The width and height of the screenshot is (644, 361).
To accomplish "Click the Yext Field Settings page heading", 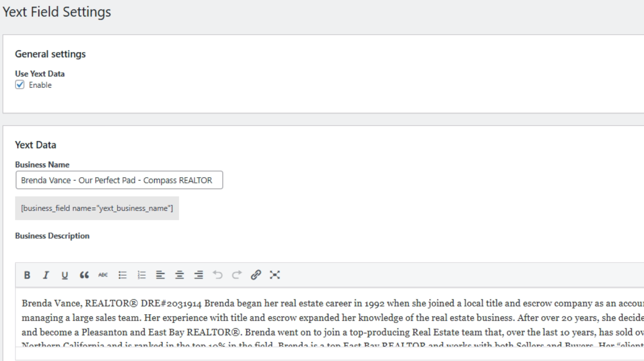I will point(57,13).
